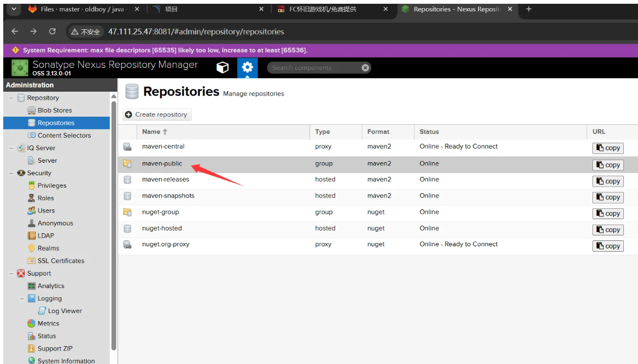Open the maven-snapshots repository name
The image size is (638, 364).
pos(168,196)
